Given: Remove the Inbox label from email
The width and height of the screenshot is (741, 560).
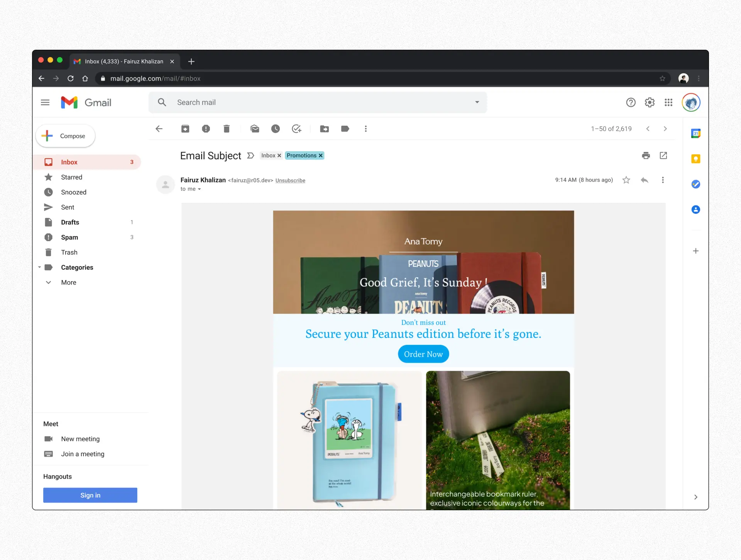Looking at the screenshot, I should 279,155.
